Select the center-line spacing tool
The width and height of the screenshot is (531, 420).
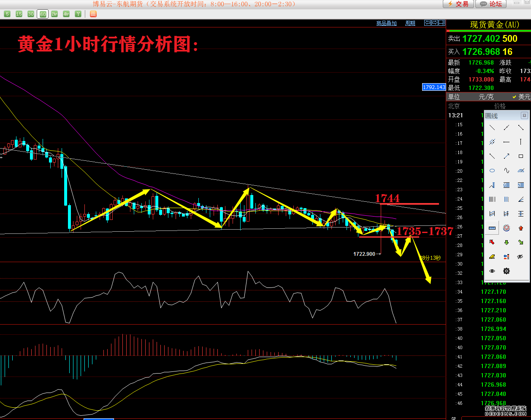point(521,214)
